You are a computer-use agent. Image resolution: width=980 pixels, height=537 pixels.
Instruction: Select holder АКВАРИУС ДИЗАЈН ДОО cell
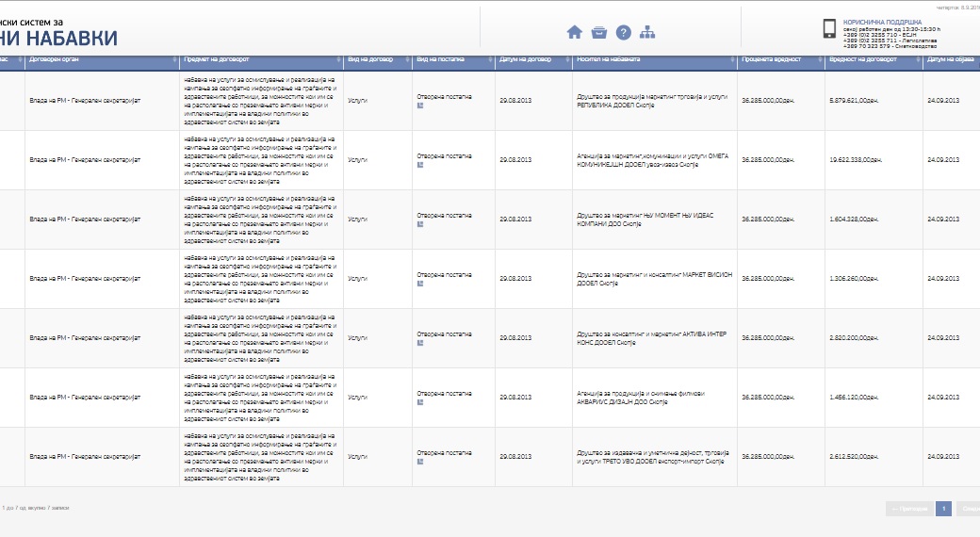coord(654,398)
